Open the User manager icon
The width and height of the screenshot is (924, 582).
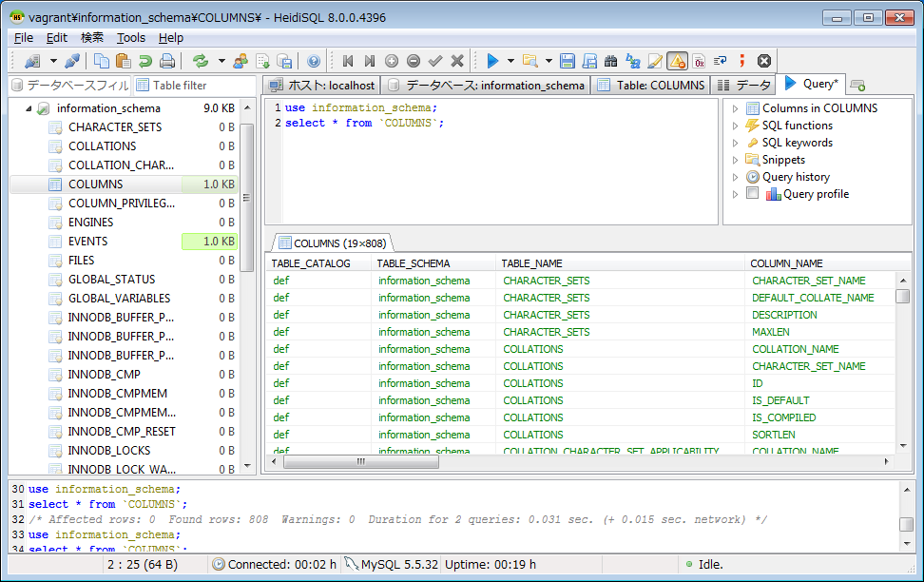point(241,61)
